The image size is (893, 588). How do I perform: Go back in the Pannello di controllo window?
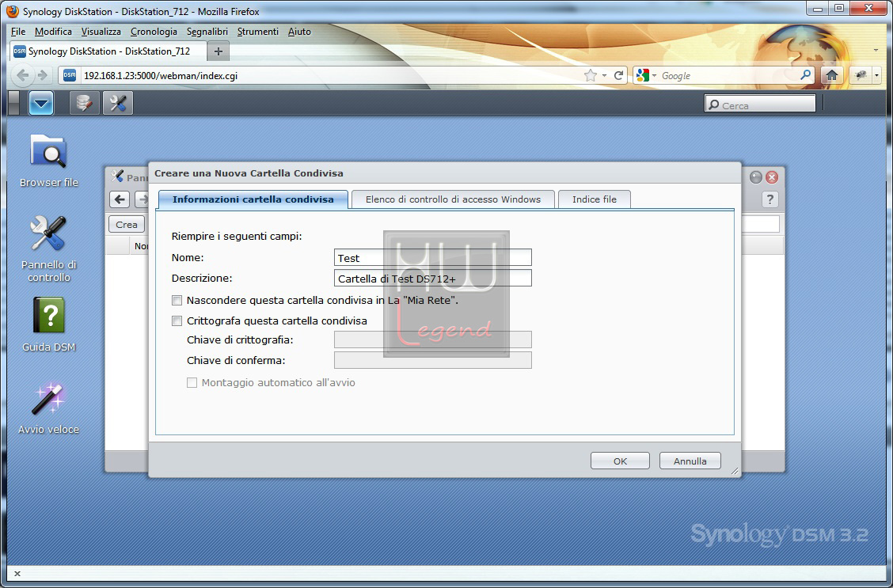120,199
